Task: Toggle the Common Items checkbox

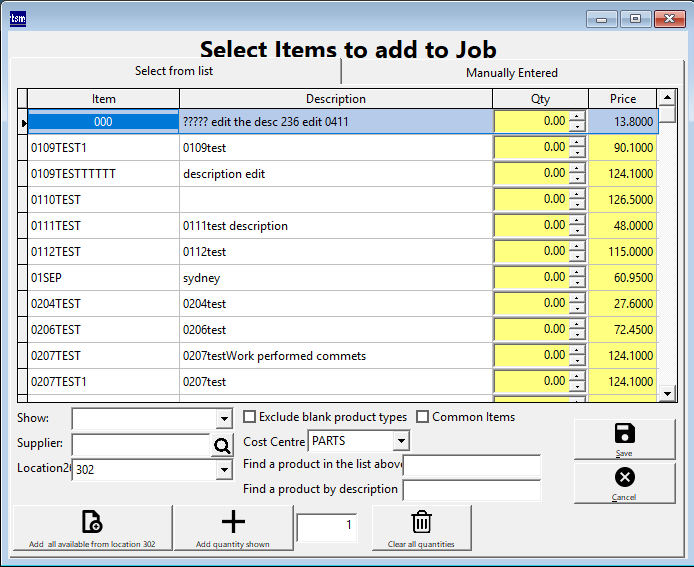Action: pos(423,417)
